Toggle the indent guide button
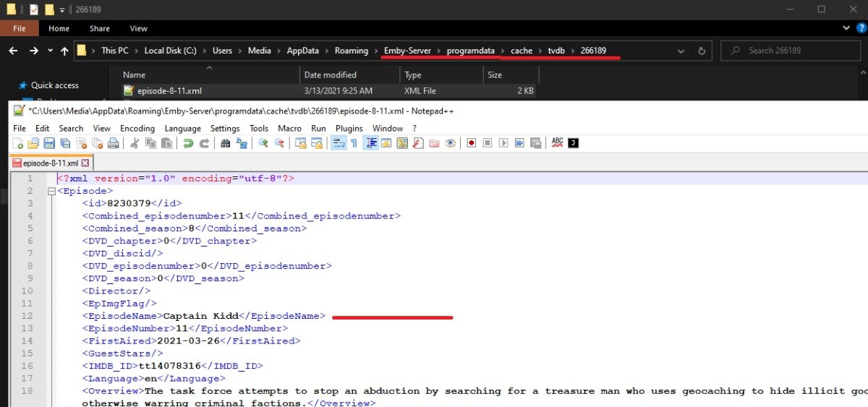This screenshot has height=407, width=868. [x=371, y=143]
